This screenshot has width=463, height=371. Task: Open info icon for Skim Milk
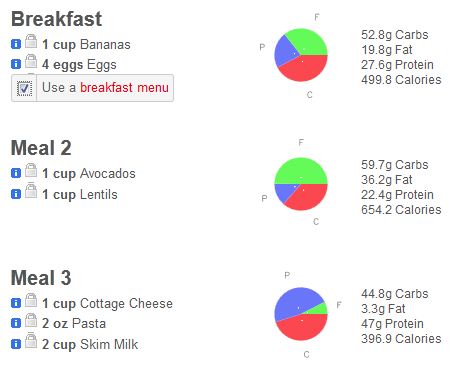click(16, 344)
